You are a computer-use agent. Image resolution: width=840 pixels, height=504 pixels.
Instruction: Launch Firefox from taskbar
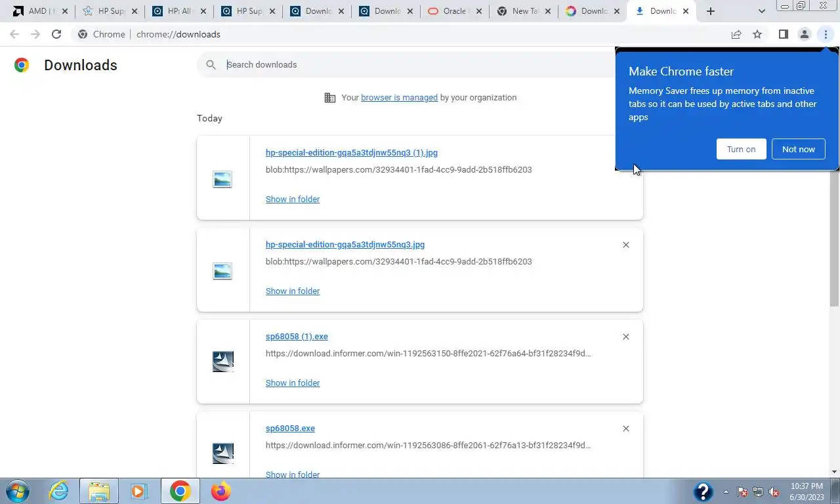coord(220,491)
